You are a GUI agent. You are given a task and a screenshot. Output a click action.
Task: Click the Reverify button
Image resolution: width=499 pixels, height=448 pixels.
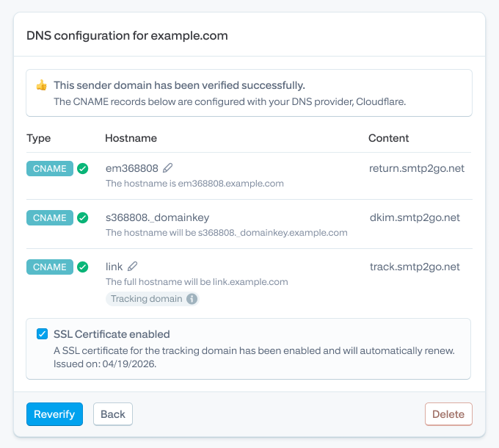(x=54, y=414)
